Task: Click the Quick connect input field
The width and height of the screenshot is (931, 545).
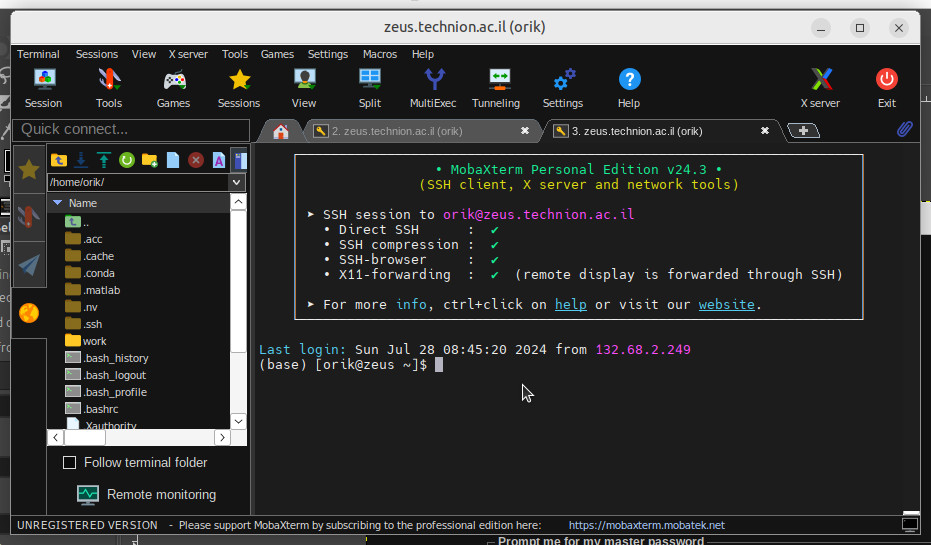Action: click(x=131, y=129)
